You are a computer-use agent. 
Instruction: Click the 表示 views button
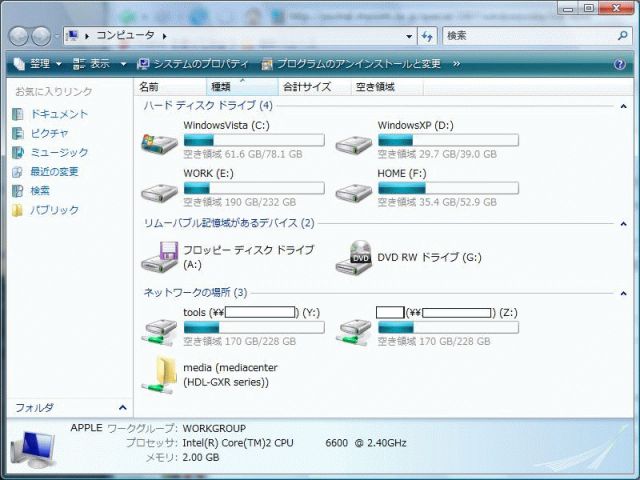(91, 64)
